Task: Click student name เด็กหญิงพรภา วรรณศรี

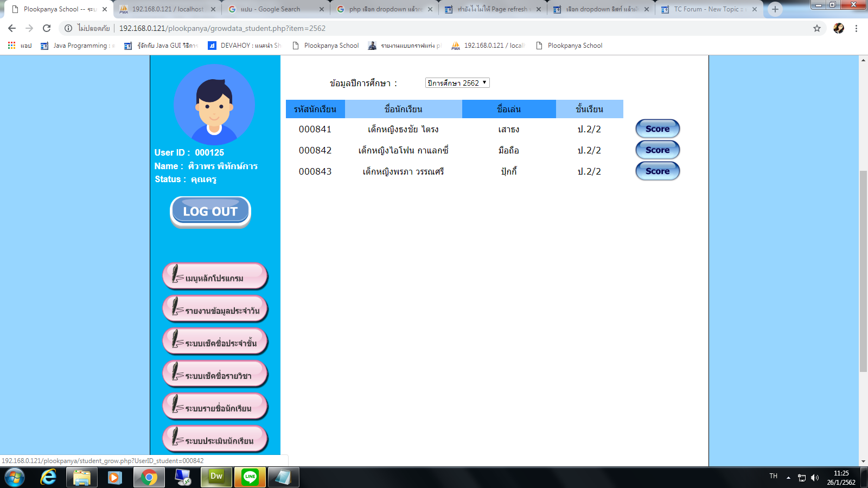Action: coord(404,171)
